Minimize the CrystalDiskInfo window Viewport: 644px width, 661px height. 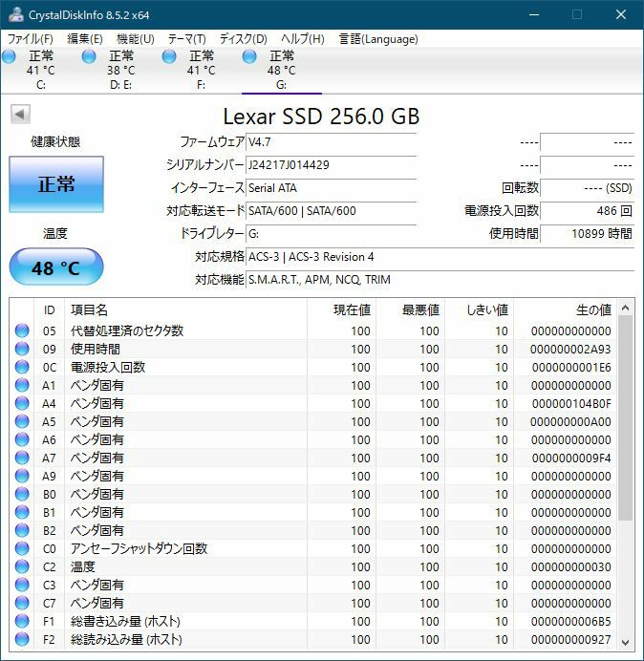[x=534, y=14]
